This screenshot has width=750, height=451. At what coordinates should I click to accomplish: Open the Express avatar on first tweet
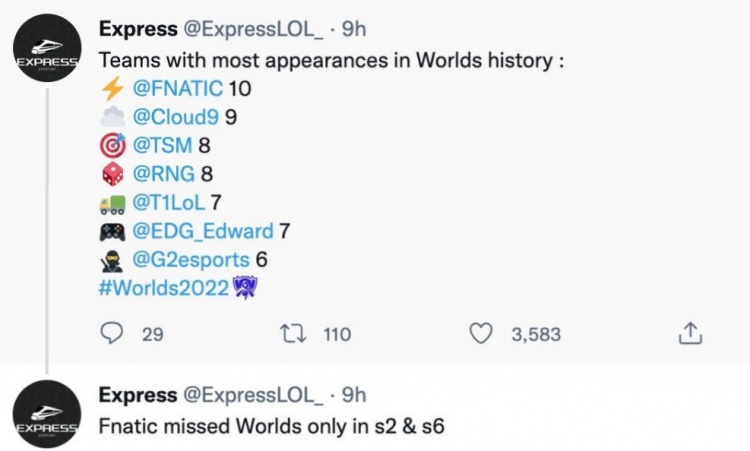pyautogui.click(x=46, y=48)
